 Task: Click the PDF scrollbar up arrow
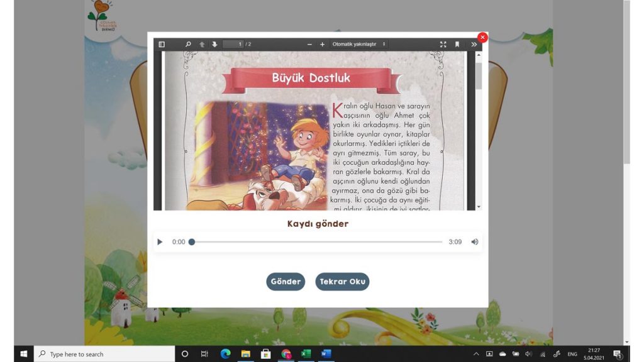click(x=479, y=55)
